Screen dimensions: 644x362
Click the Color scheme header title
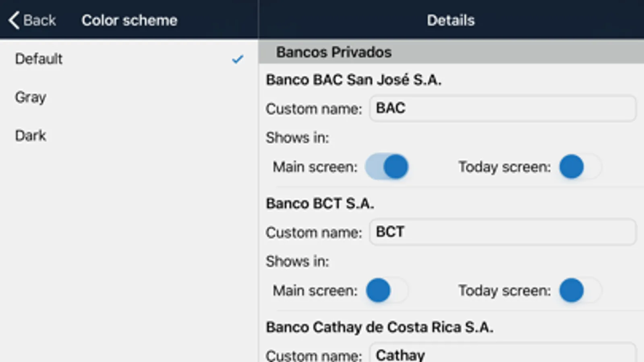(x=129, y=20)
